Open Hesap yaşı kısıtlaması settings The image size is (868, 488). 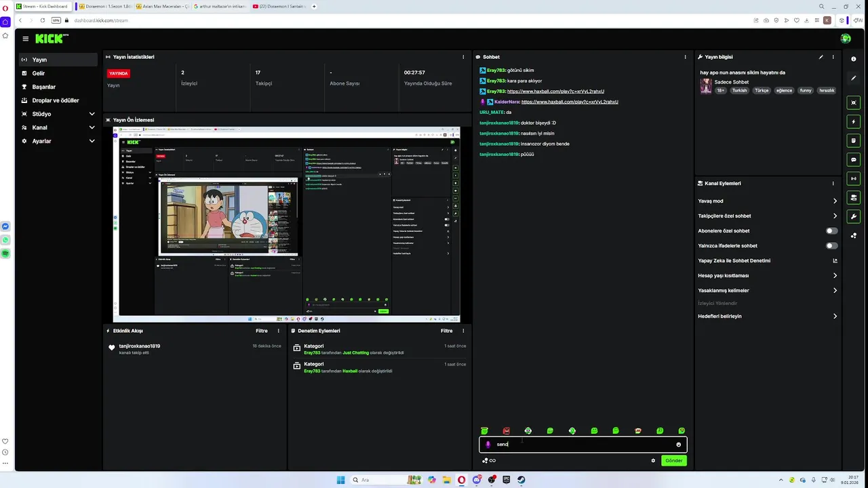[768, 276]
